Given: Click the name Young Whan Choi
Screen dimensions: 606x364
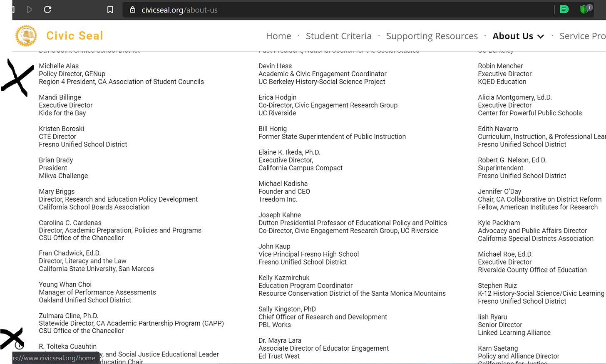Looking at the screenshot, I should tap(65, 285).
